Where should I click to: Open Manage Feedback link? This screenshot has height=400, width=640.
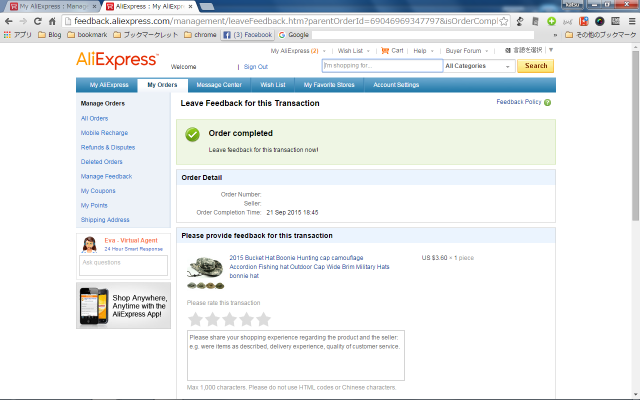coord(106,176)
